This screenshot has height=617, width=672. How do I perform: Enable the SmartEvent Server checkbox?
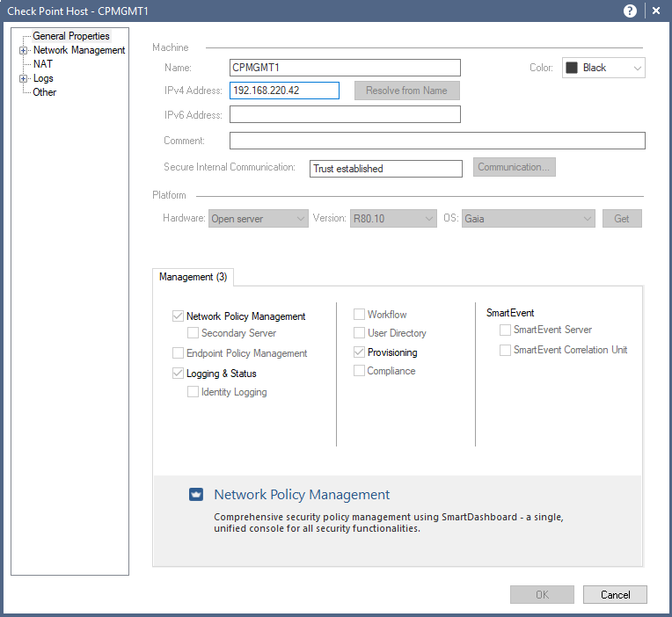point(505,330)
